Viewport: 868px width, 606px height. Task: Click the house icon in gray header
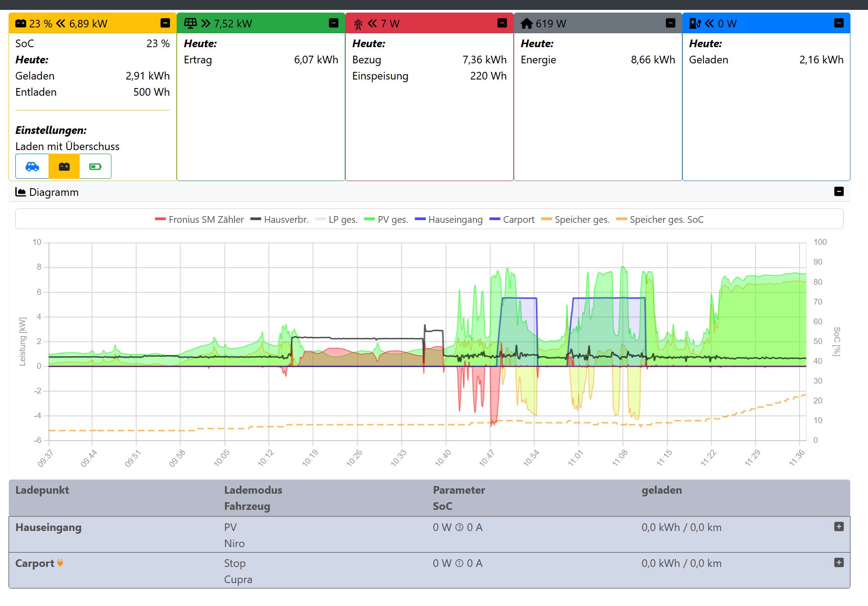pyautogui.click(x=526, y=23)
